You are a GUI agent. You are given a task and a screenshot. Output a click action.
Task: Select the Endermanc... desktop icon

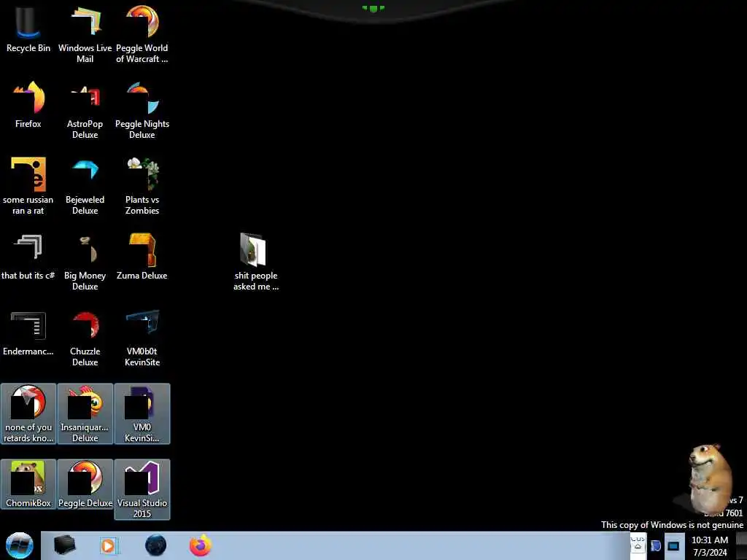coord(28,332)
